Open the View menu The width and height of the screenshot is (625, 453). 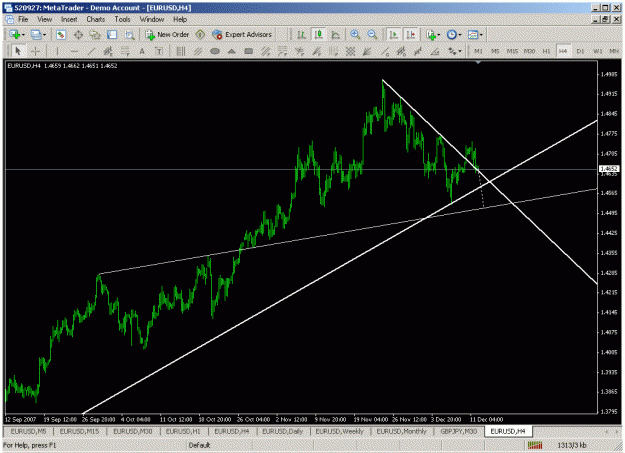coord(45,19)
